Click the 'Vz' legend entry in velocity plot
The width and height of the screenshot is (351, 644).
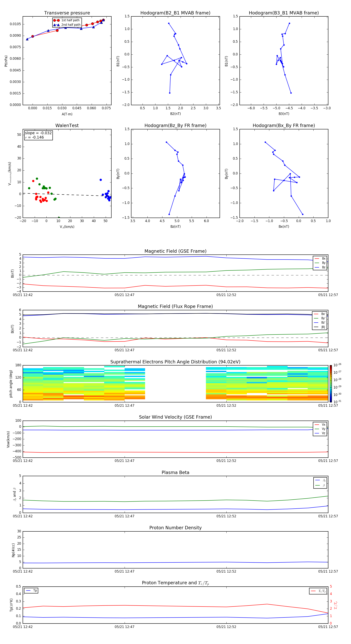320,433
